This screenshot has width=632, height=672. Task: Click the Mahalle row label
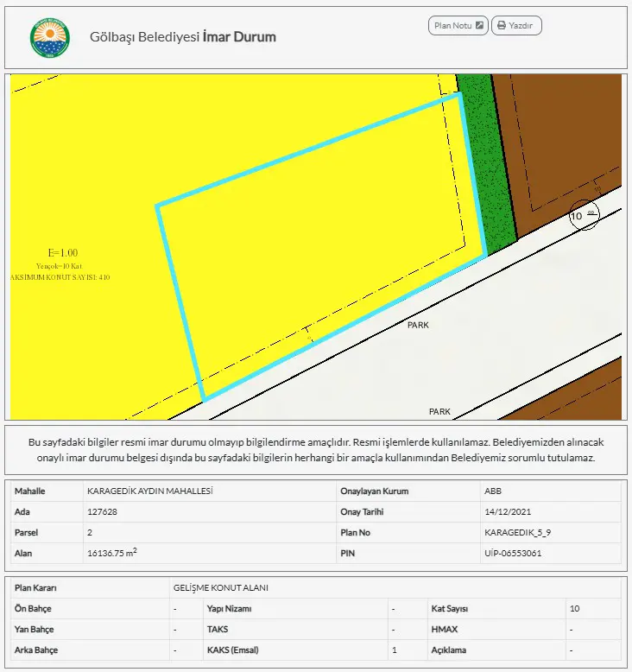(x=29, y=491)
